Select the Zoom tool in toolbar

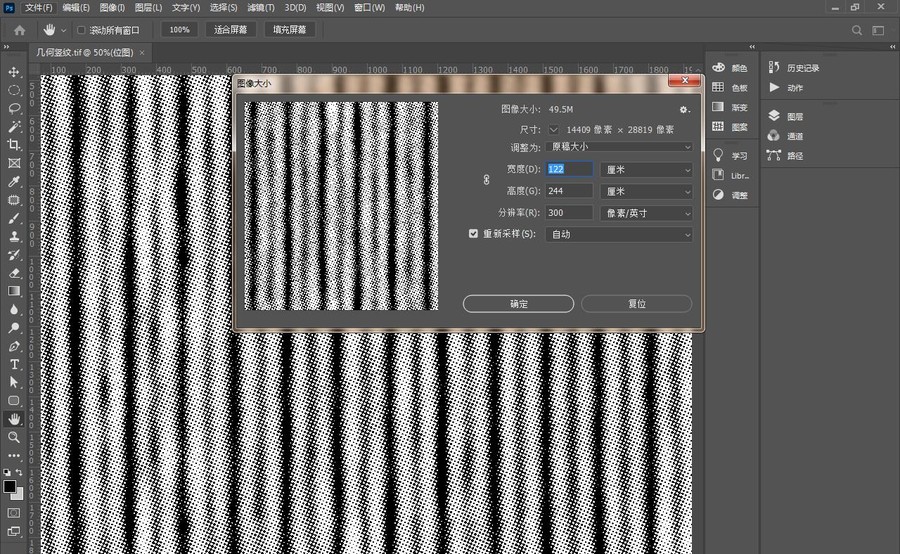tap(14, 437)
